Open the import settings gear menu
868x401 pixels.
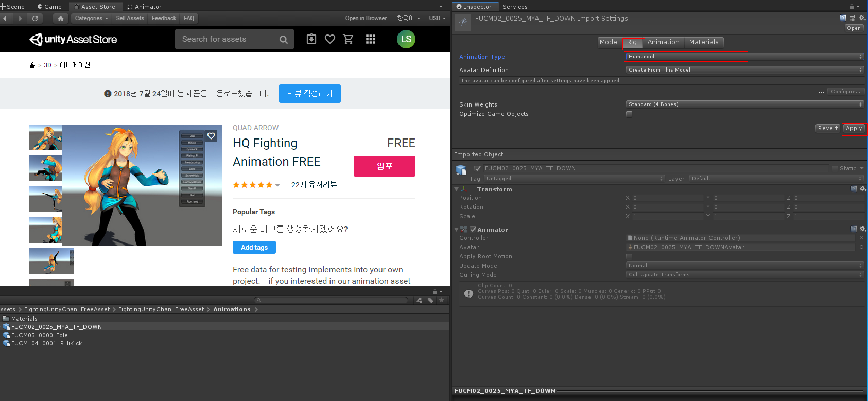862,18
